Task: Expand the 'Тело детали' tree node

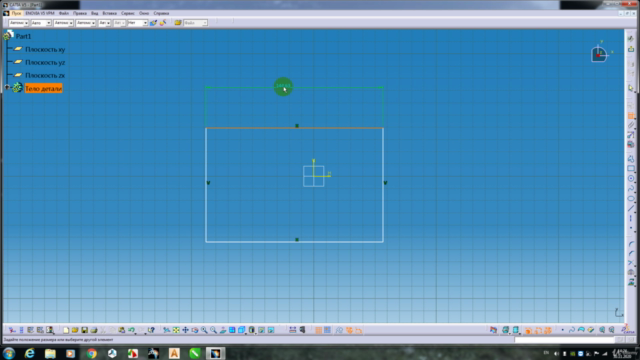Action: pos(7,87)
